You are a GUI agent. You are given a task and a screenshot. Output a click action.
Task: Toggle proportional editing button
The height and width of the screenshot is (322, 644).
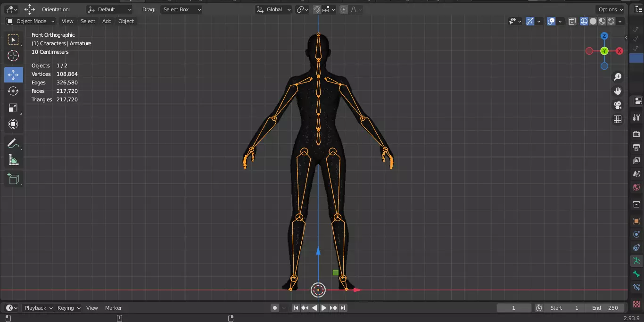[344, 9]
